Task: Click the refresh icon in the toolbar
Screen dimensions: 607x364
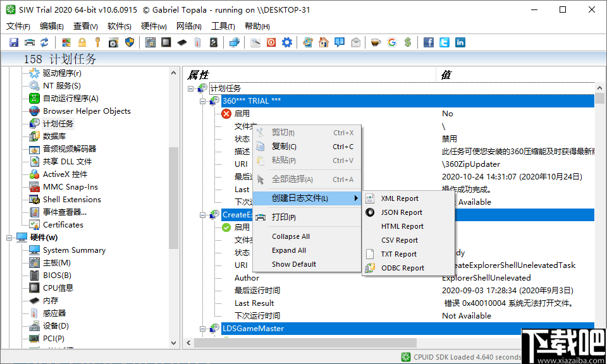Action: click(x=43, y=42)
